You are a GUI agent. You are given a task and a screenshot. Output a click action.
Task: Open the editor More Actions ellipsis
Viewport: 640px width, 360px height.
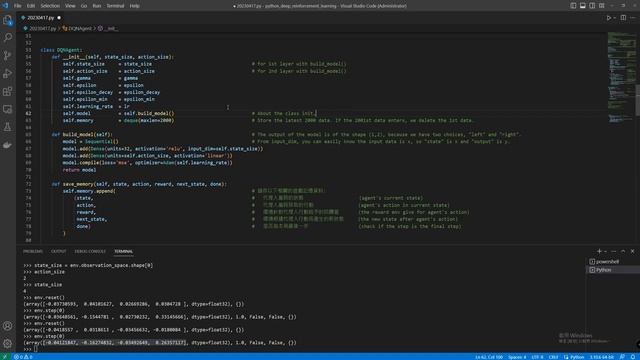(x=633, y=18)
